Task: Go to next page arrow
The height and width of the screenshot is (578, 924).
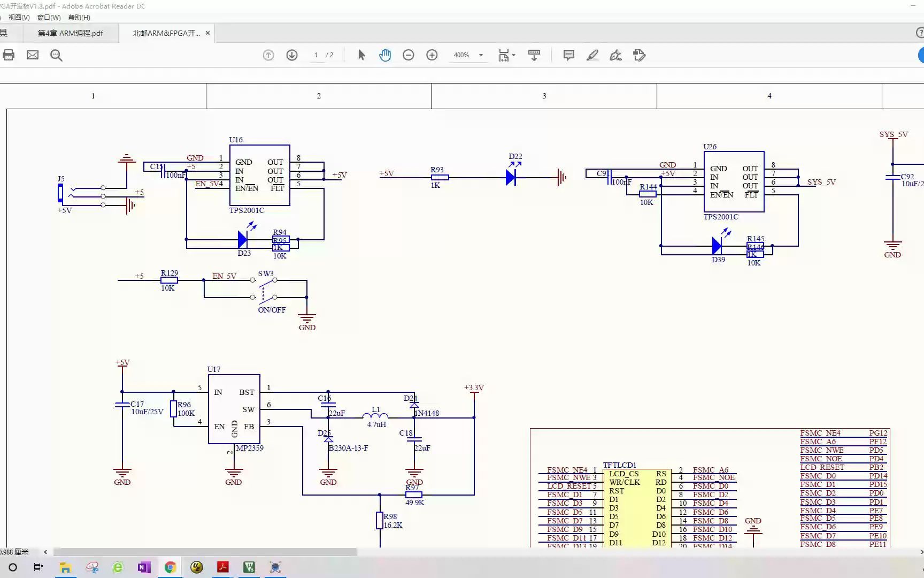Action: point(292,55)
